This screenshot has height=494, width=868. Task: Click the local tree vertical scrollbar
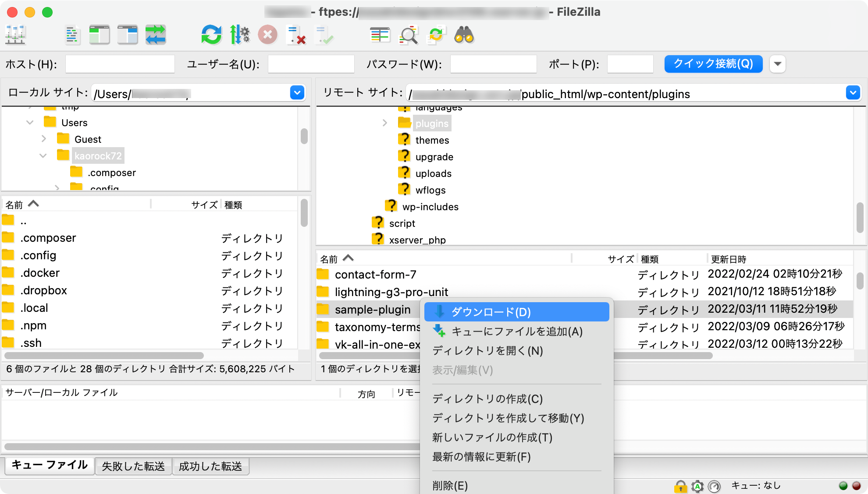coord(304,136)
